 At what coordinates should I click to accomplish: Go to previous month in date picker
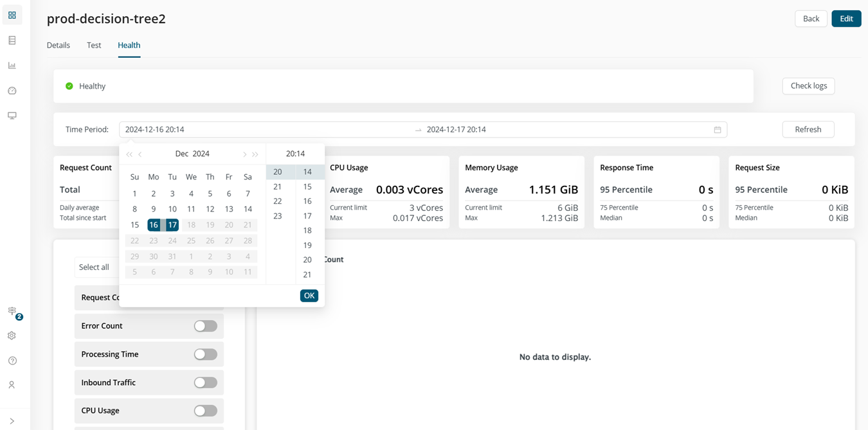pos(140,154)
